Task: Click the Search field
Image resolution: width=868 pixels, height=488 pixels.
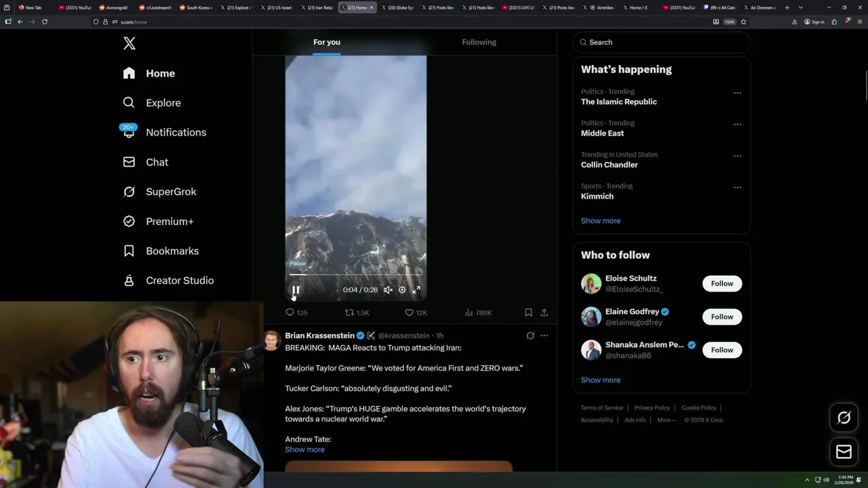Action: point(661,42)
